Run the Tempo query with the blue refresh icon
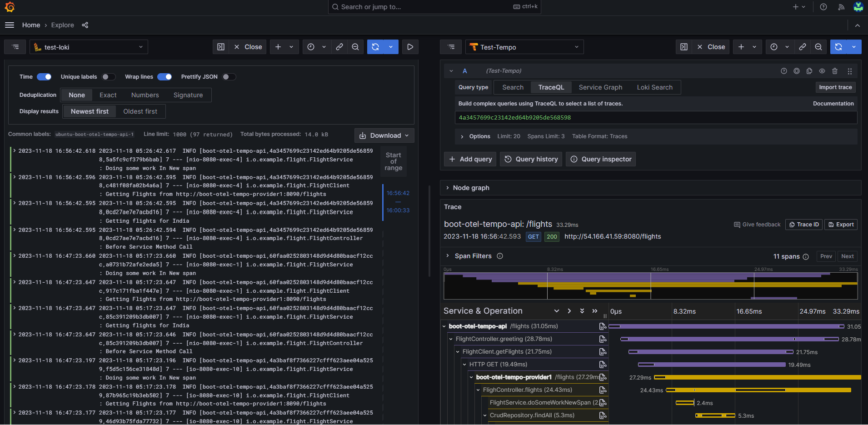The width and height of the screenshot is (868, 425). coord(838,46)
